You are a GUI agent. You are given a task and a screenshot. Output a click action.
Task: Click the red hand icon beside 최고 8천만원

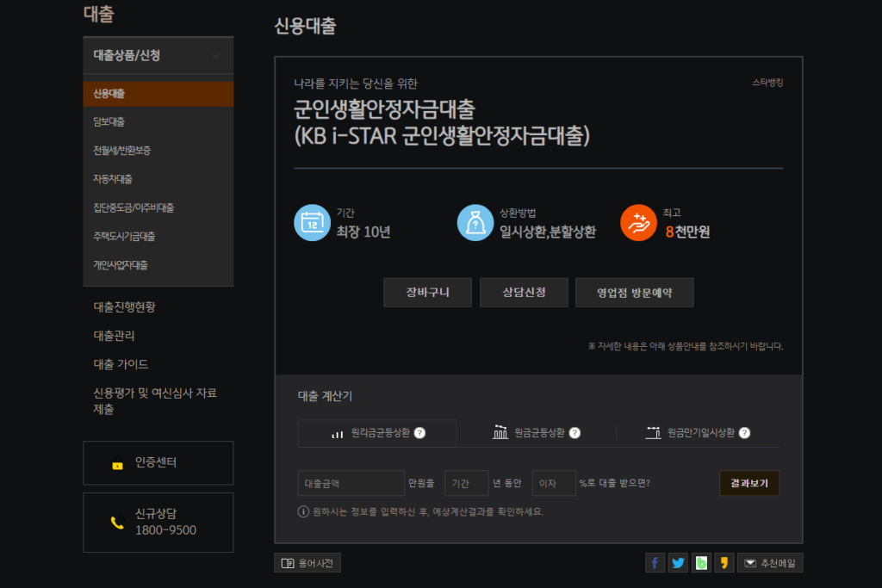click(x=638, y=222)
